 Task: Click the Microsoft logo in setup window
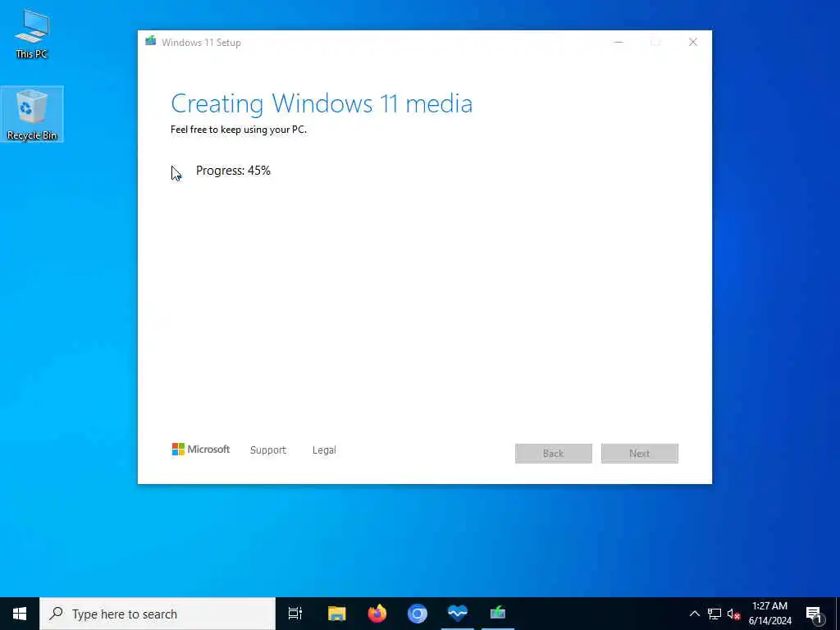click(x=200, y=450)
